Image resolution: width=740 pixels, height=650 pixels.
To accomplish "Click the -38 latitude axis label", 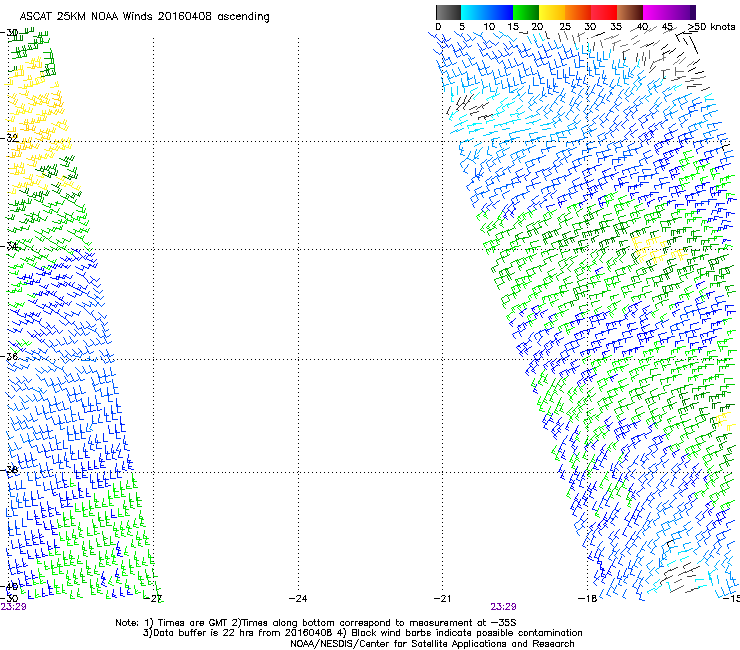I will [x=9, y=470].
